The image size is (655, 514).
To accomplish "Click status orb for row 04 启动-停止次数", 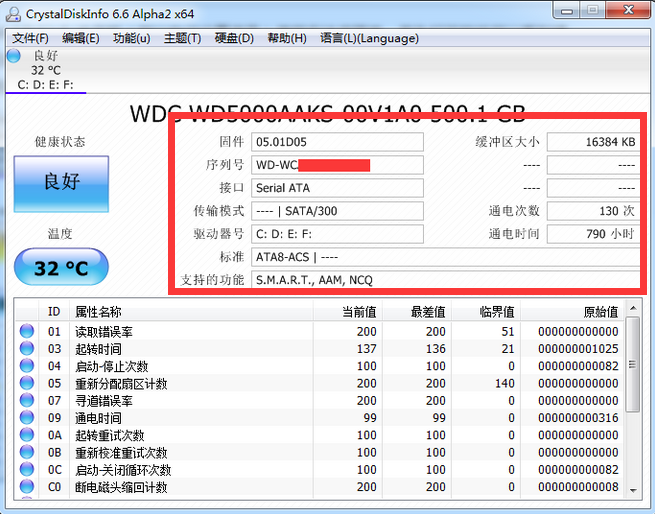I will point(27,366).
